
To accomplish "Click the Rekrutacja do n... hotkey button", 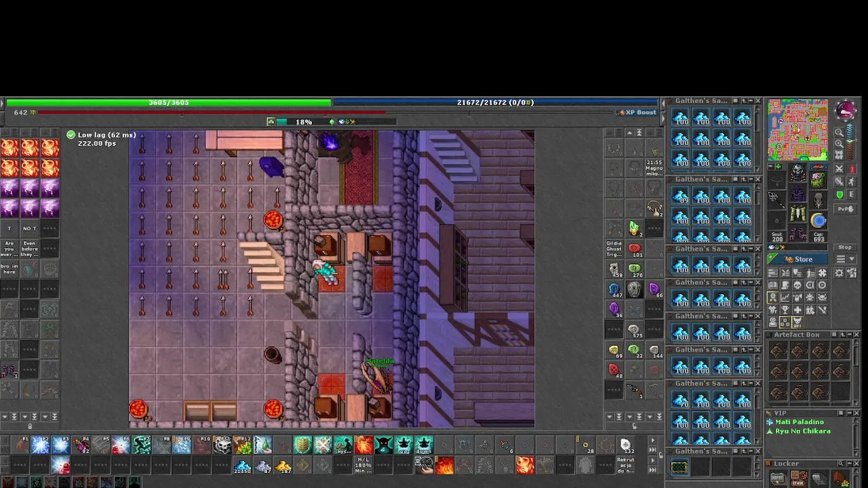I will (x=626, y=466).
